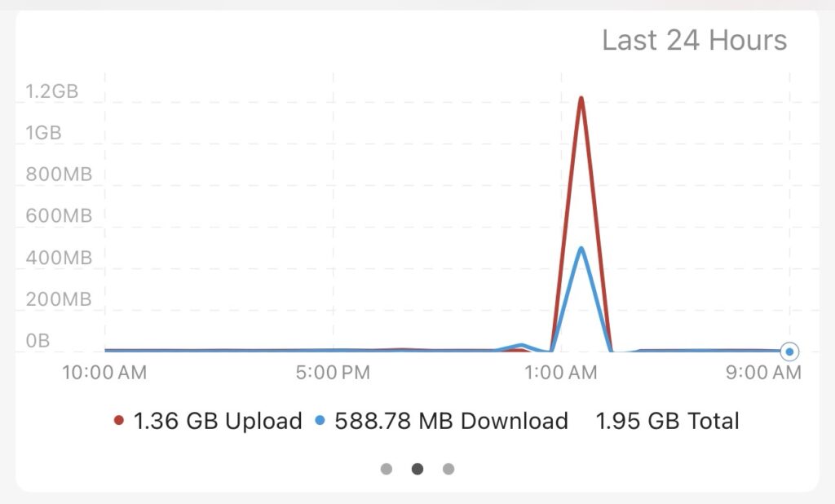The image size is (835, 504).
Task: Click the blue Download legend dot
Action: click(320, 420)
